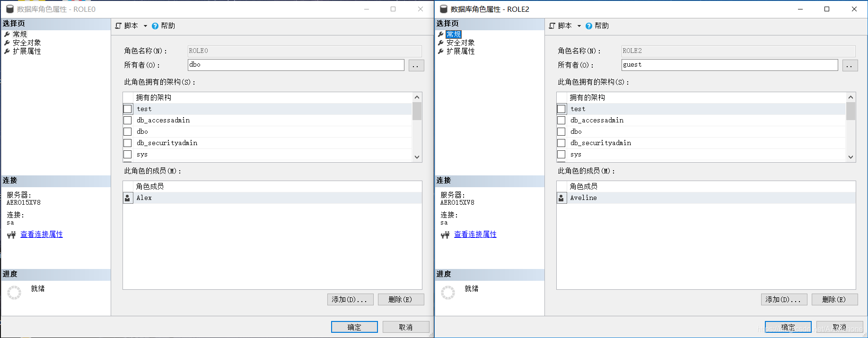The image size is (868, 338).
Task: Check test schema in ROLE0 window
Action: [x=128, y=109]
